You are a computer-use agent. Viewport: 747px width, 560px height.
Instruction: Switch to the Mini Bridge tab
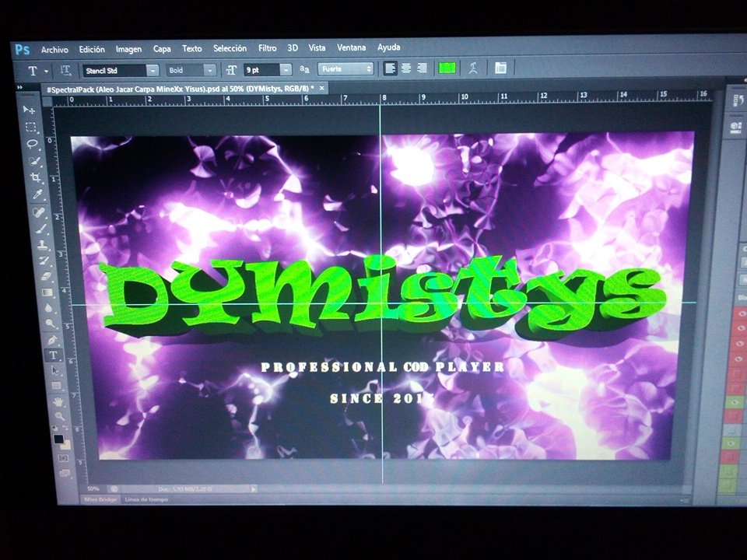100,499
